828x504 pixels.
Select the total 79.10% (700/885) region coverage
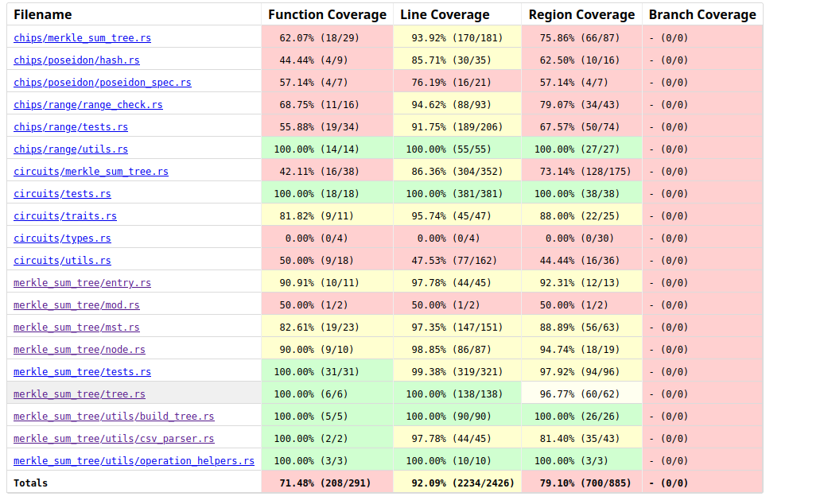(582, 483)
